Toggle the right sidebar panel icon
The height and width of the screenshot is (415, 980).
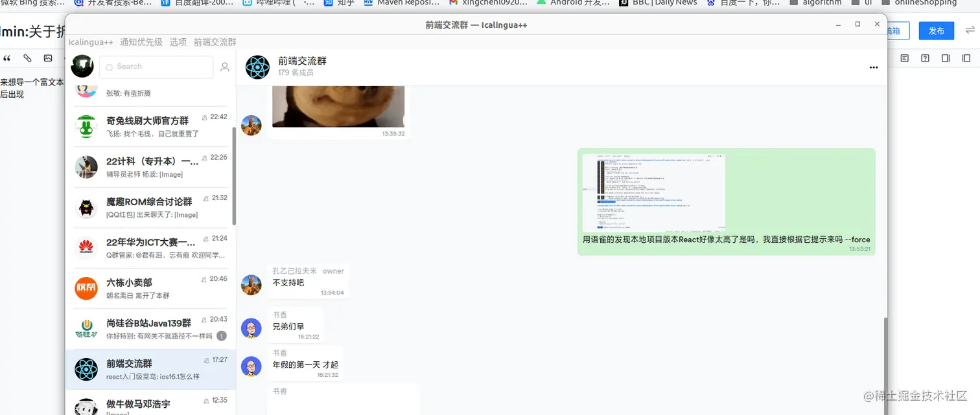tap(945, 58)
